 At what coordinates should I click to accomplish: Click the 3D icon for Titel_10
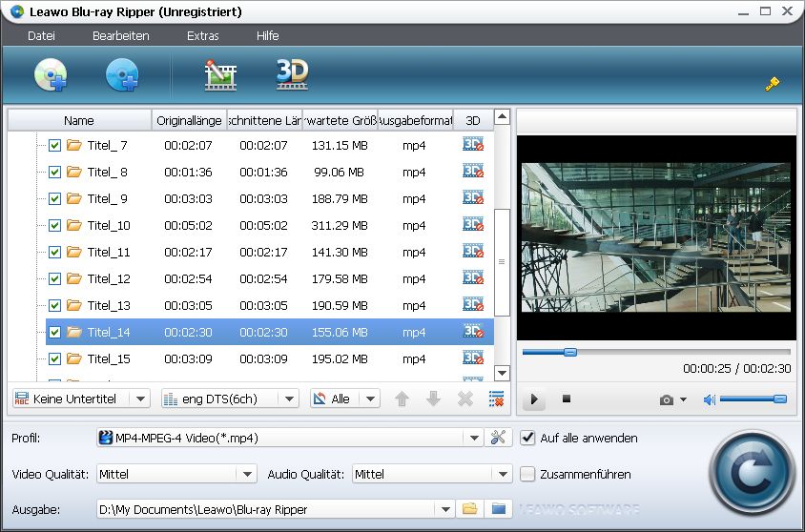point(473,224)
